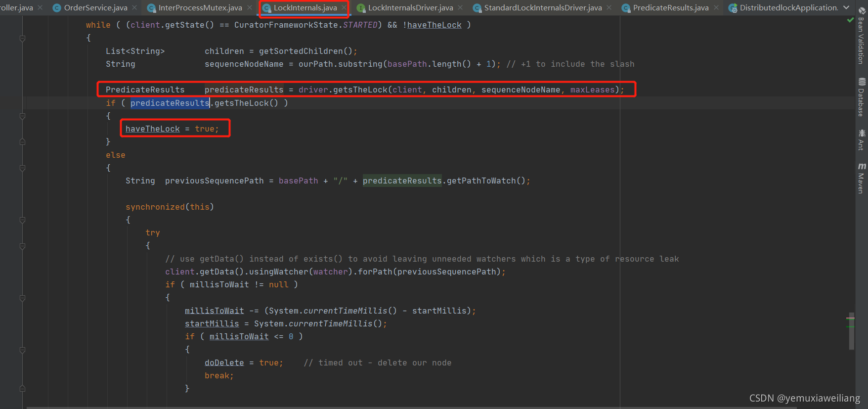Click the List<String> type declaration

point(135,51)
